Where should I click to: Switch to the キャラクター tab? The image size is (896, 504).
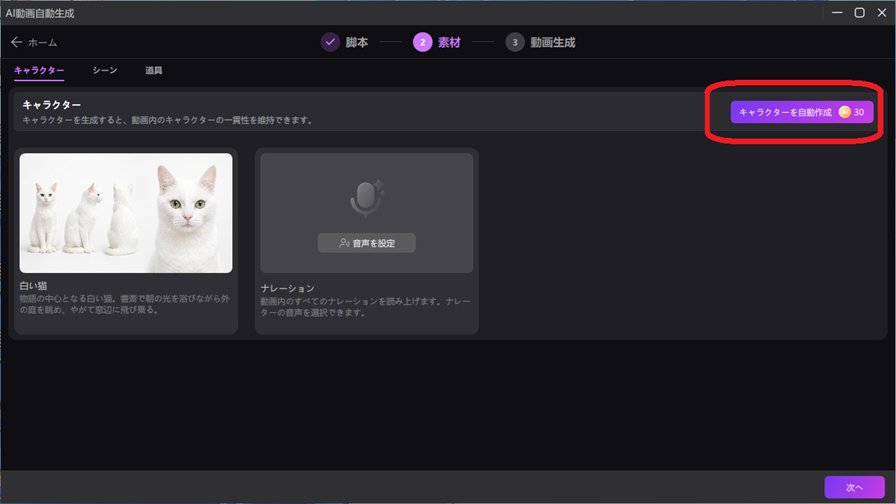point(39,70)
